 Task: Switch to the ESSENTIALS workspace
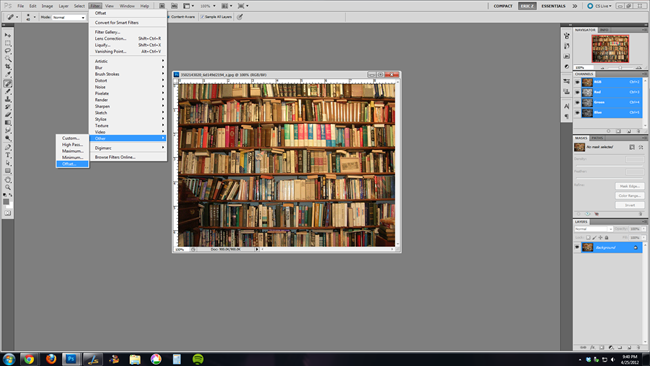tap(553, 6)
